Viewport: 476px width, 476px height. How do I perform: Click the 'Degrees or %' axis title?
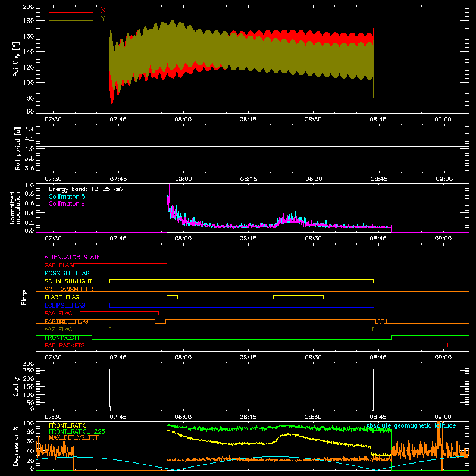coord(16,446)
